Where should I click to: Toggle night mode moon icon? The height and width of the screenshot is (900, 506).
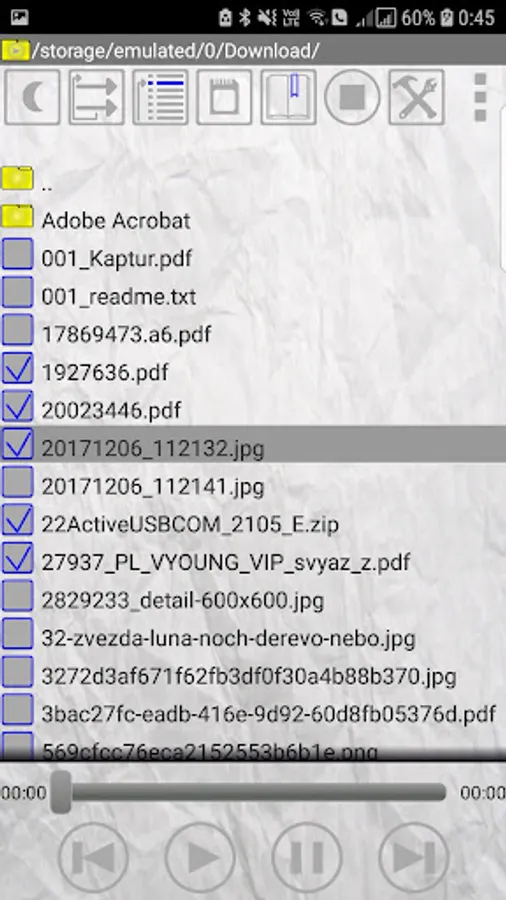[32, 97]
